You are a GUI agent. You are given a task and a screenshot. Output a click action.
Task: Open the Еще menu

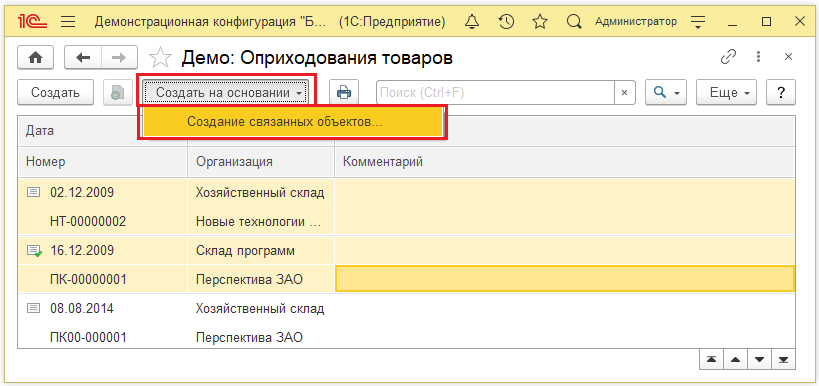(x=726, y=93)
